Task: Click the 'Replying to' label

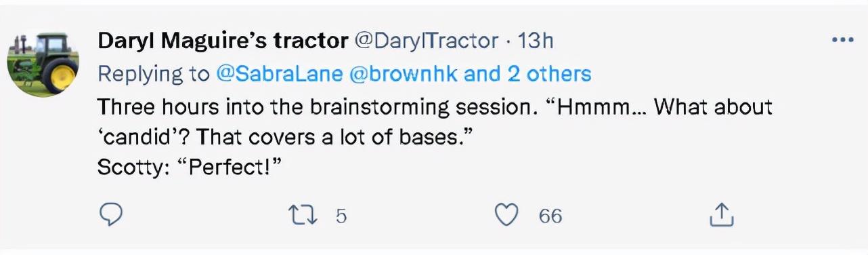Action: [154, 75]
